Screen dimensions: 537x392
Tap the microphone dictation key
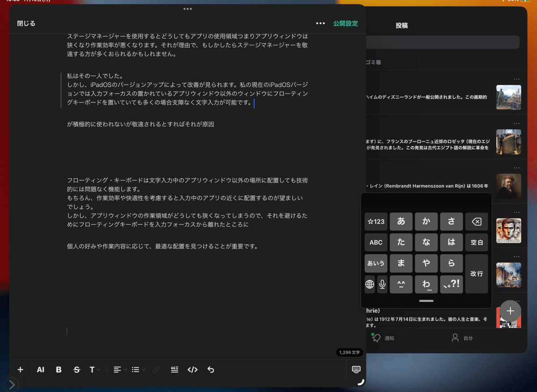pyautogui.click(x=382, y=284)
